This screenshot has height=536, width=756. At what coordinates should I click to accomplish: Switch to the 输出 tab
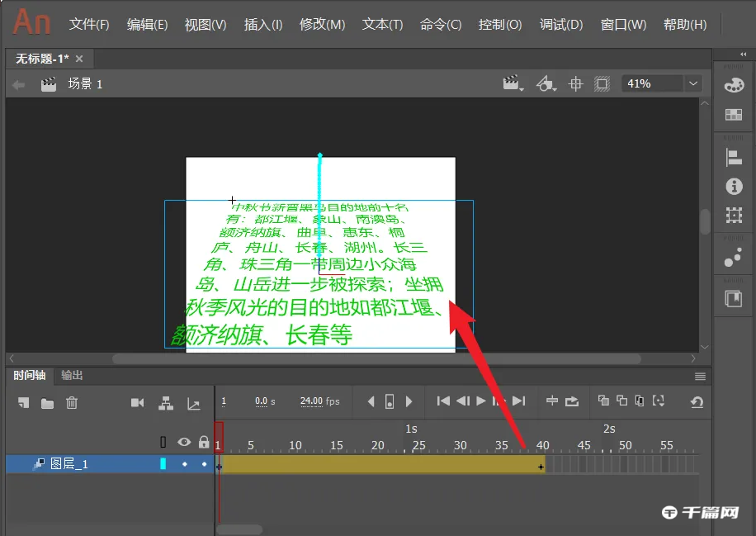pos(70,376)
